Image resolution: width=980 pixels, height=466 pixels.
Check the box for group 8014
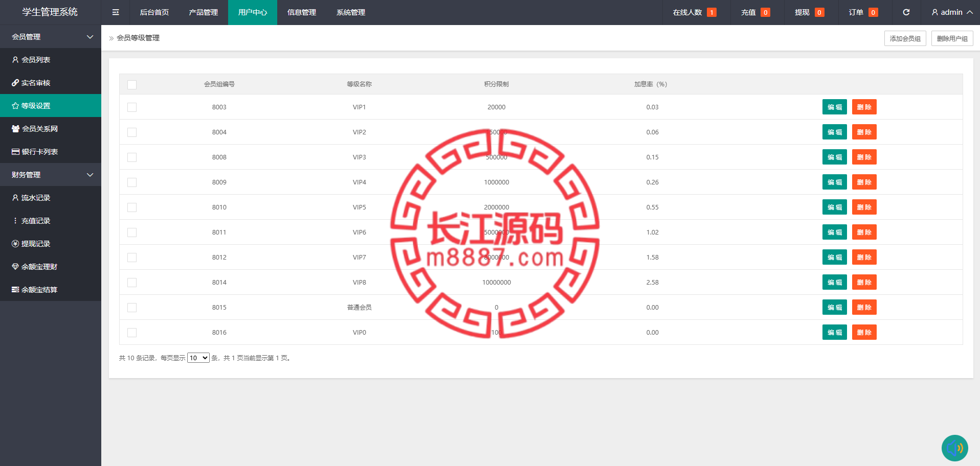[x=132, y=283]
